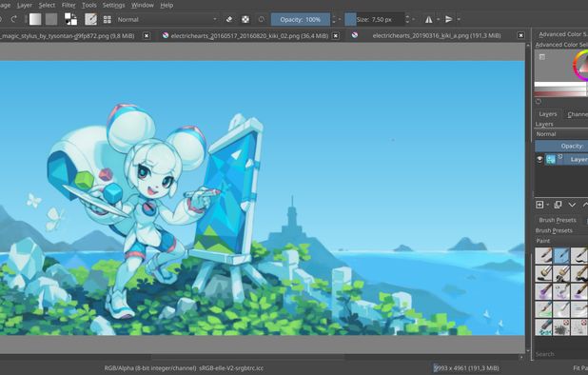The height and width of the screenshot is (375, 588).
Task: Click the color history refresh icon
Action: pyautogui.click(x=539, y=101)
